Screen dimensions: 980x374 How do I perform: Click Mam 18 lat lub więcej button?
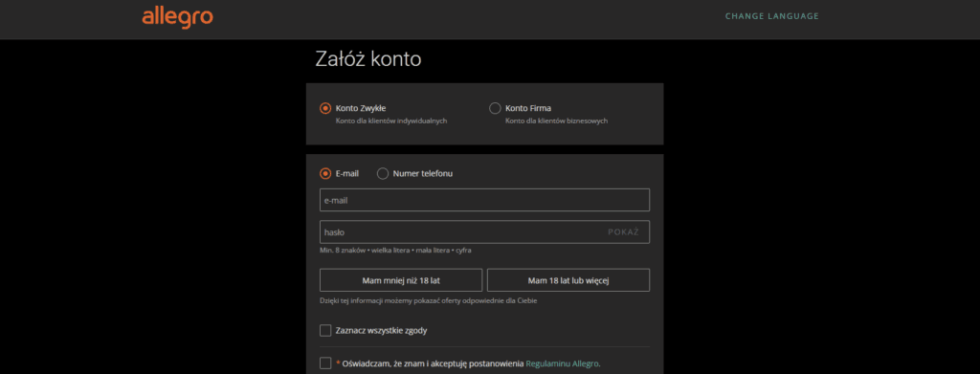pyautogui.click(x=568, y=280)
